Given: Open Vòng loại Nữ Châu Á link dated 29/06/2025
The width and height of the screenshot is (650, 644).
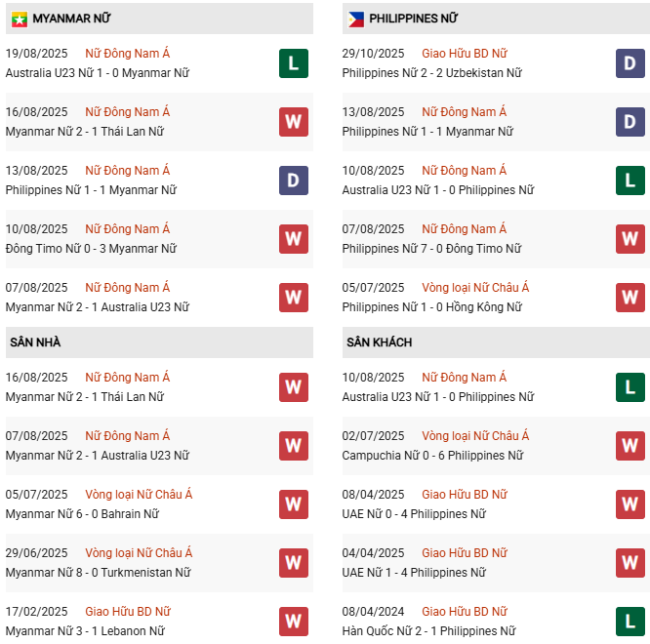Looking at the screenshot, I should (x=139, y=553).
